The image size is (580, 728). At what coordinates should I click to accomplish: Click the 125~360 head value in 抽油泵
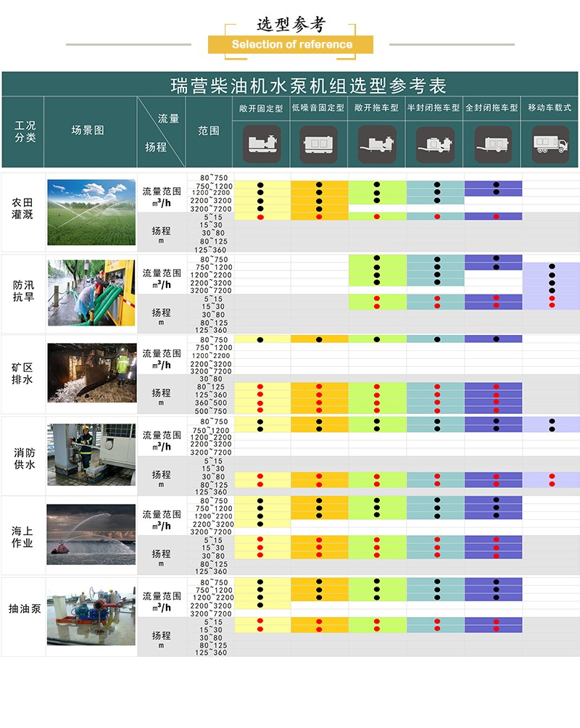coord(211,653)
